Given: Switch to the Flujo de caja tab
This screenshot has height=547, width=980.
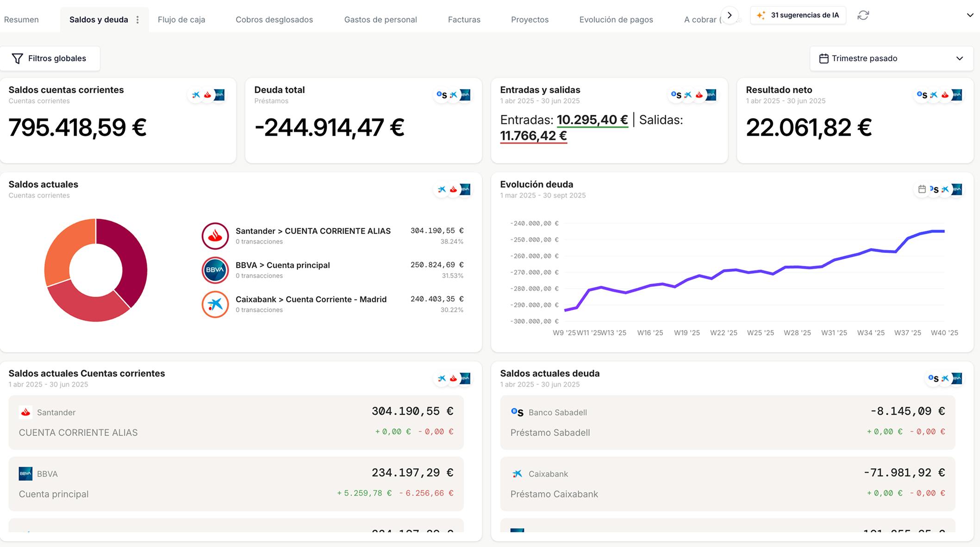Looking at the screenshot, I should [x=181, y=20].
